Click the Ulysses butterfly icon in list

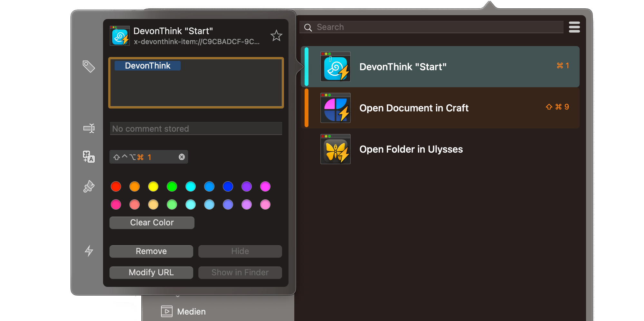point(336,149)
